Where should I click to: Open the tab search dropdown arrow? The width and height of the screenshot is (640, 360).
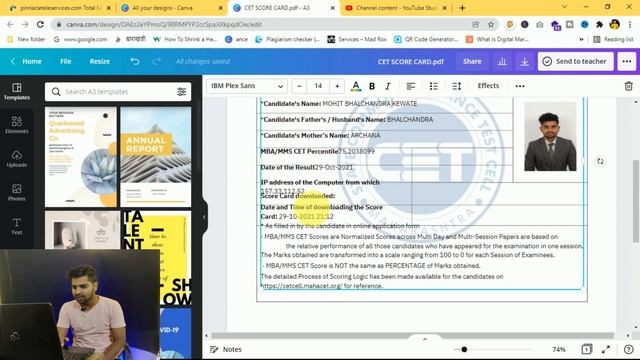click(x=564, y=7)
